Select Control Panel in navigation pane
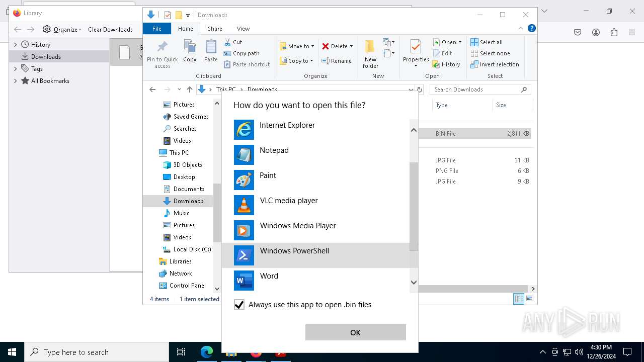Image resolution: width=644 pixels, height=362 pixels. coord(182,286)
